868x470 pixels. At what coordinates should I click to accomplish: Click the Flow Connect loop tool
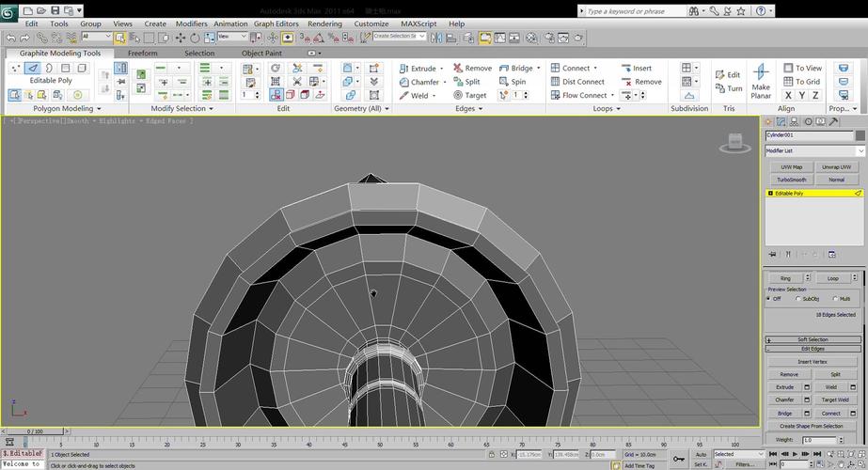point(583,95)
